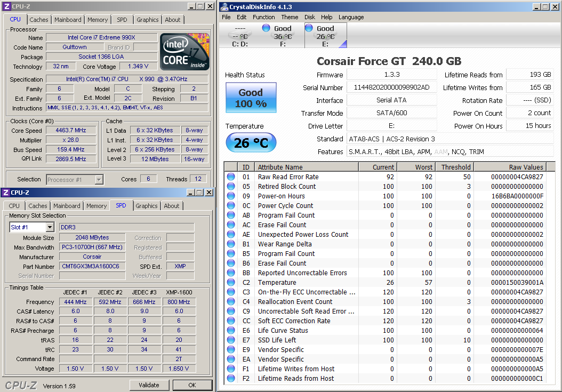Open the File menu in CrystalDiskInfo

coord(226,17)
